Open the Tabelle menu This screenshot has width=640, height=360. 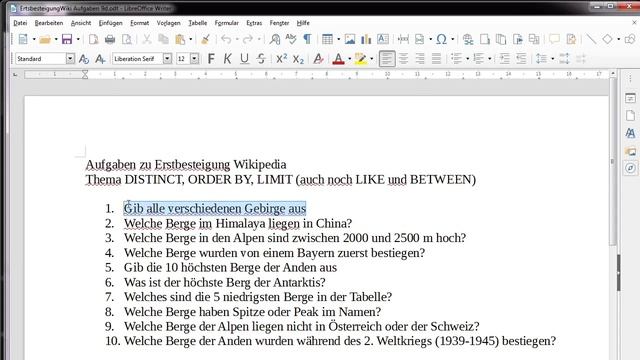198,23
